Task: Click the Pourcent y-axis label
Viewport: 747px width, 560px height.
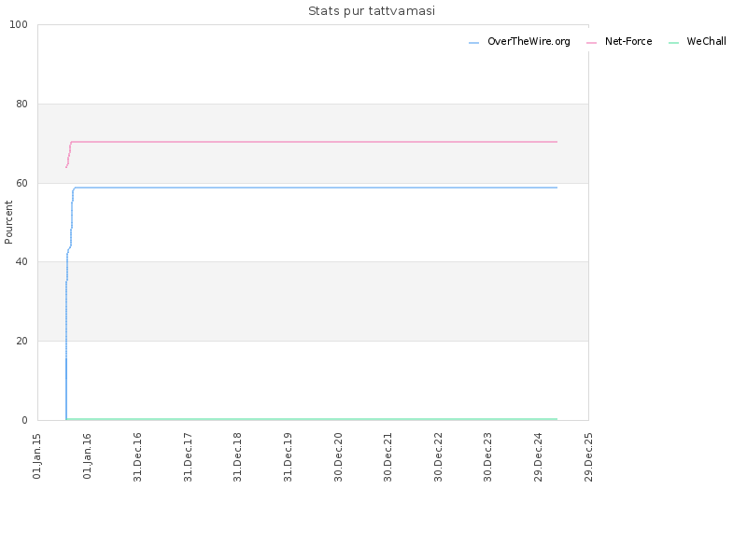Action: (x=8, y=222)
